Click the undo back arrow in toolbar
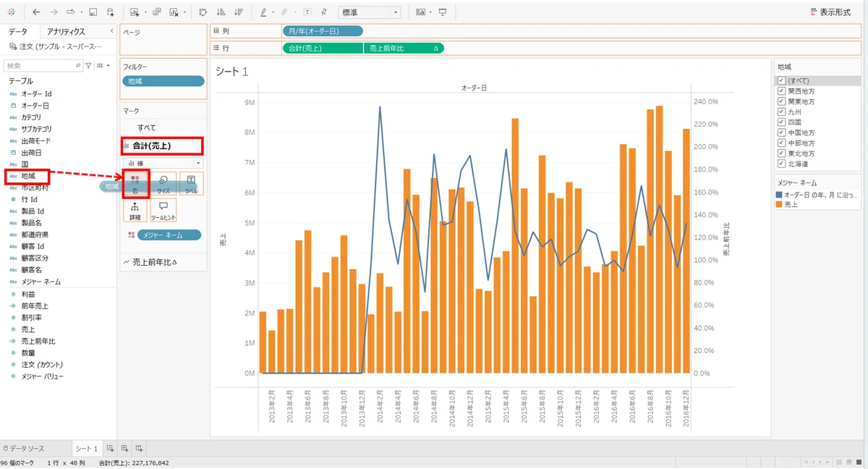 coord(36,12)
